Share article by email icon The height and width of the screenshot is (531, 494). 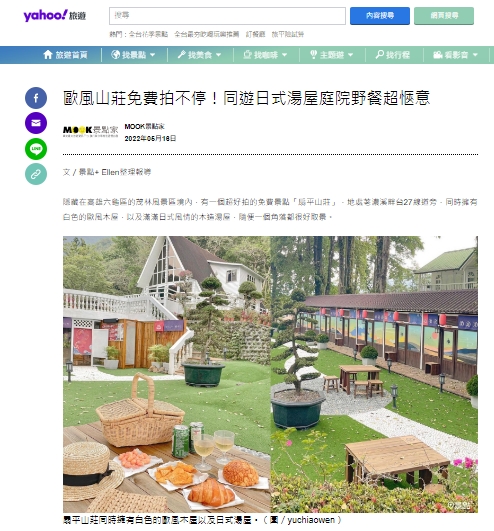[36, 123]
